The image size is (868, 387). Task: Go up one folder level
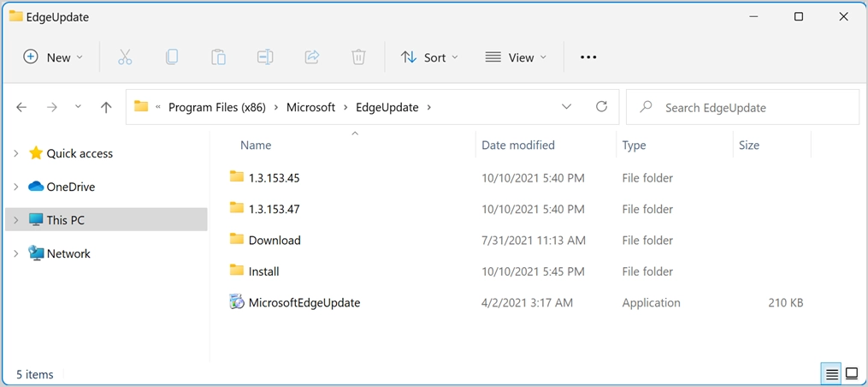tap(106, 107)
